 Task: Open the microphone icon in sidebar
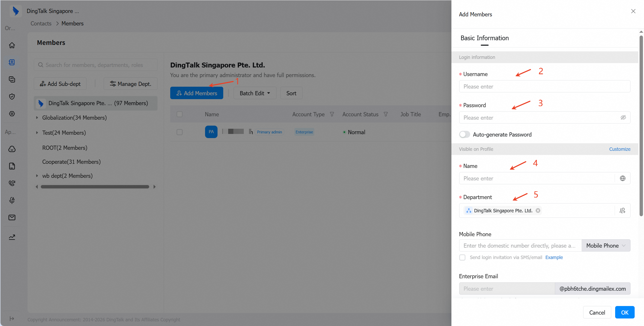pyautogui.click(x=12, y=200)
